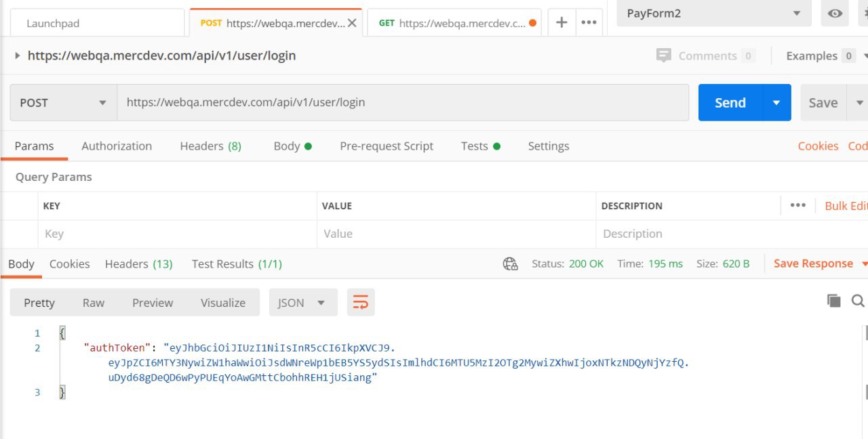Open the response Cookies tab
The image size is (868, 439).
69,264
